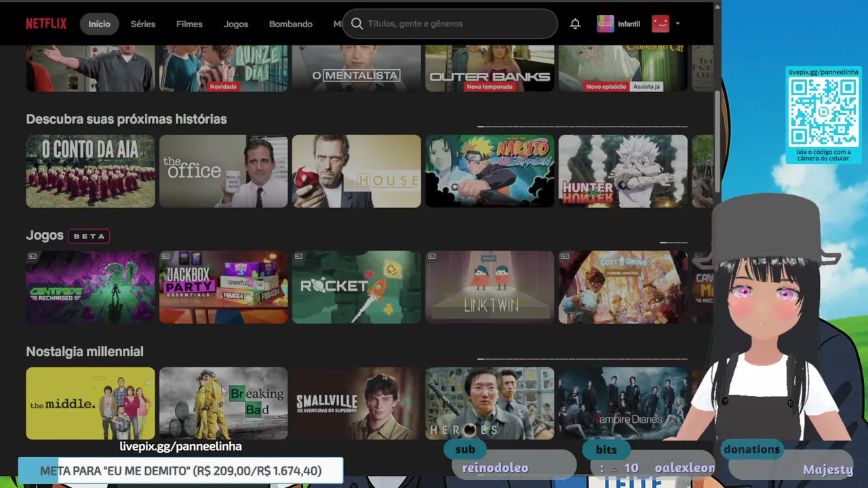Open the Quinze Dias thumbnail
This screenshot has height=488, width=868.
coord(224,68)
